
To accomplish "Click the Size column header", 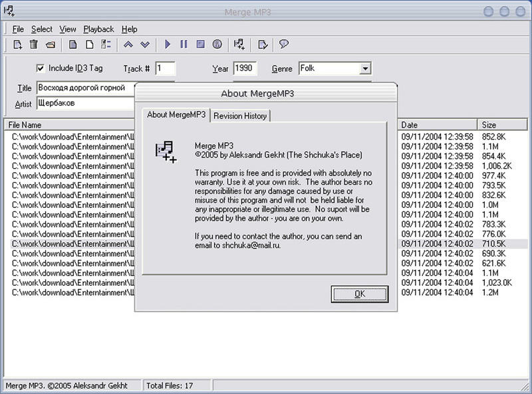I will pyautogui.click(x=503, y=125).
